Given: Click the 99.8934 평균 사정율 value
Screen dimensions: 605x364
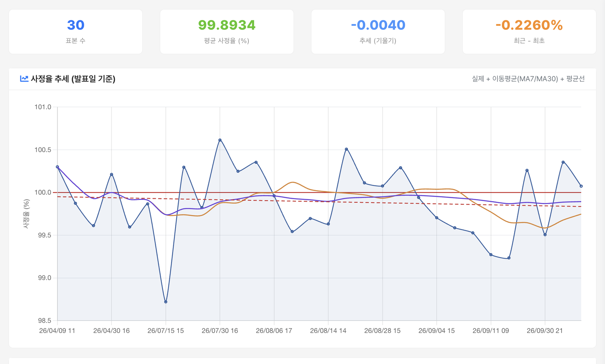Looking at the screenshot, I should [x=227, y=25].
